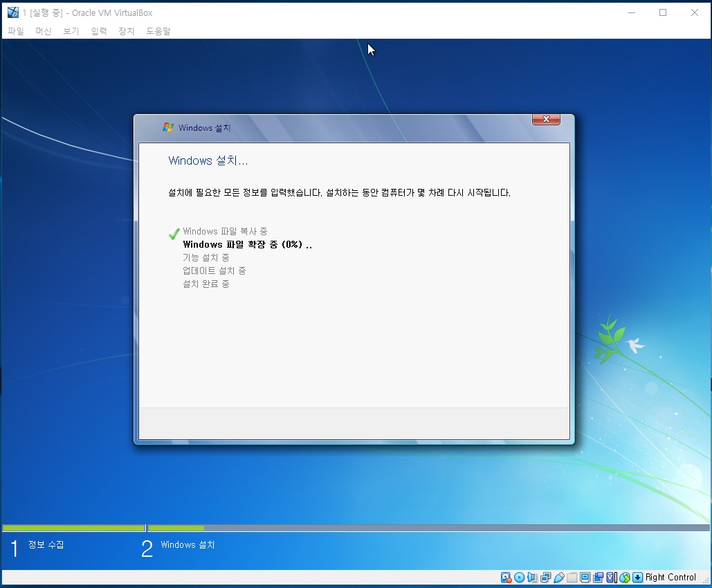Click the step 2 Windows 설치 progress bar

coord(428,528)
